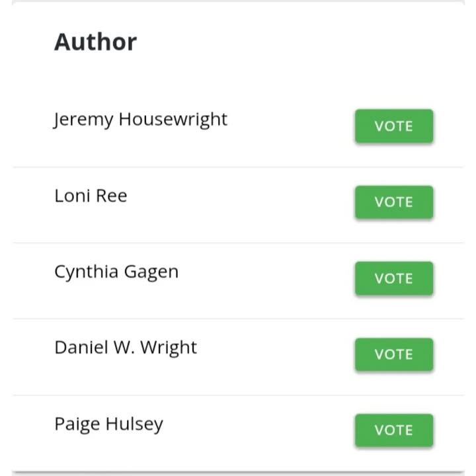This screenshot has width=476, height=476.
Task: Select the first name Cynthia
Action: pos(87,272)
